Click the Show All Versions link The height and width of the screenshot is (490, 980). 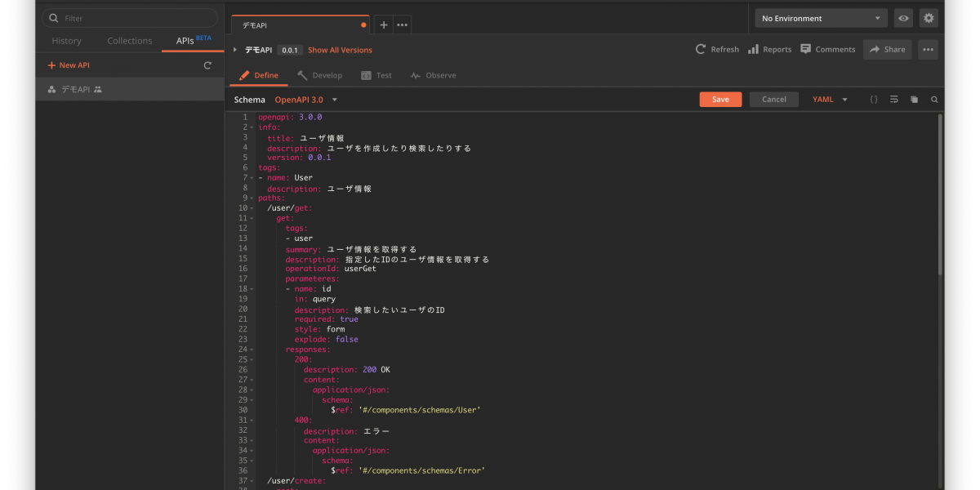340,50
